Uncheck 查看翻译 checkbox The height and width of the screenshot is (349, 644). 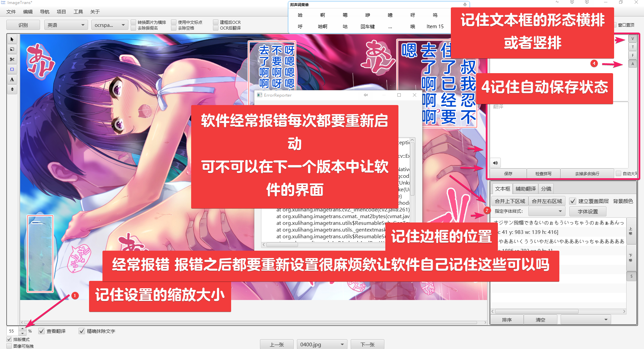click(42, 331)
